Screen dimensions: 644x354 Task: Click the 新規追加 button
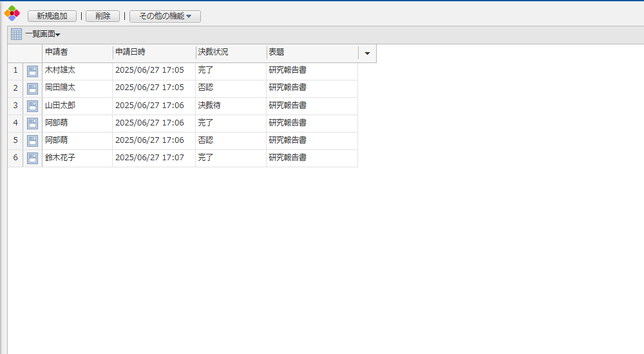[x=52, y=16]
